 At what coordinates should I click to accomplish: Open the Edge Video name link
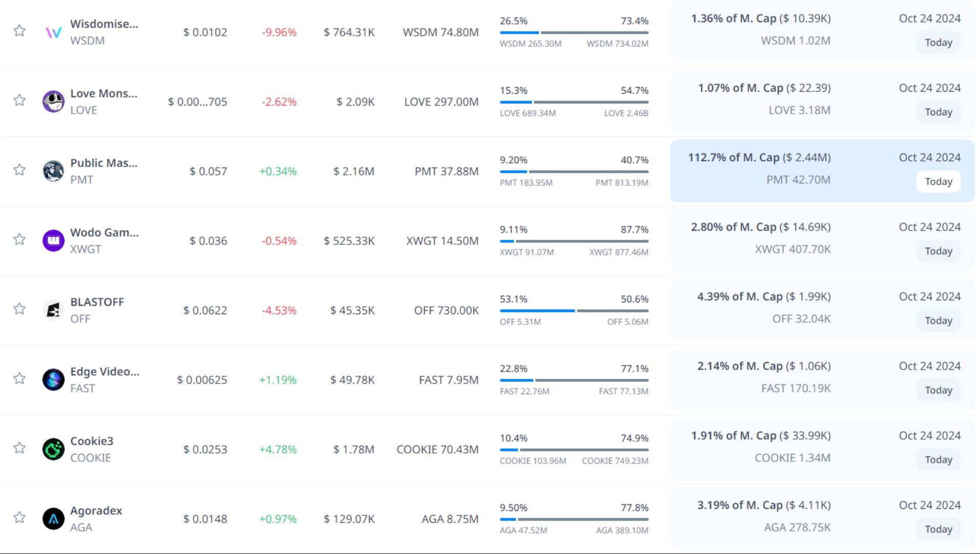pyautogui.click(x=105, y=372)
